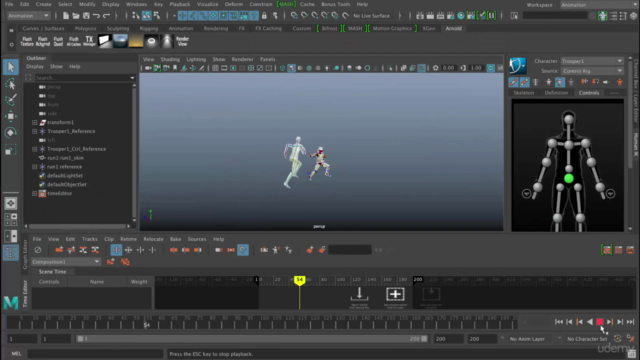This screenshot has width=640, height=360.
Task: Click Add selected content from scene icon
Action: coord(395,297)
